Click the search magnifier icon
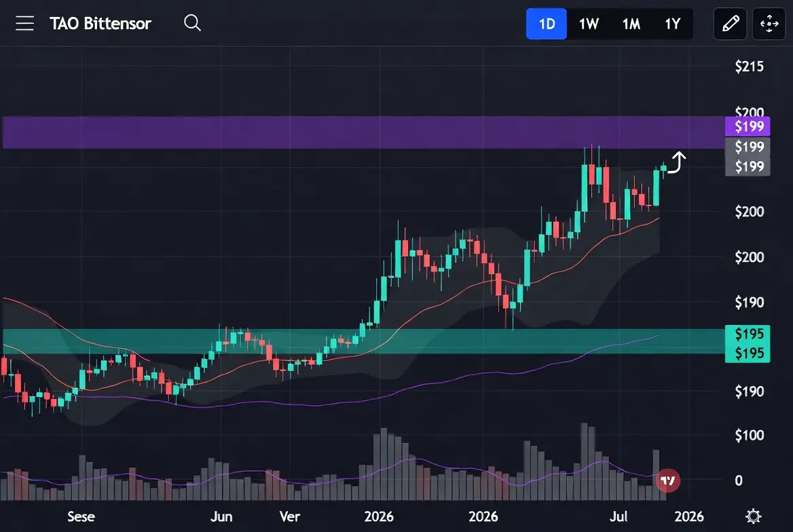793x532 pixels. (192, 23)
